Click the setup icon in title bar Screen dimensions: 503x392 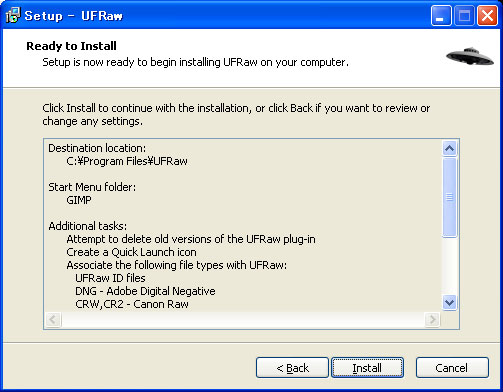coord(13,15)
